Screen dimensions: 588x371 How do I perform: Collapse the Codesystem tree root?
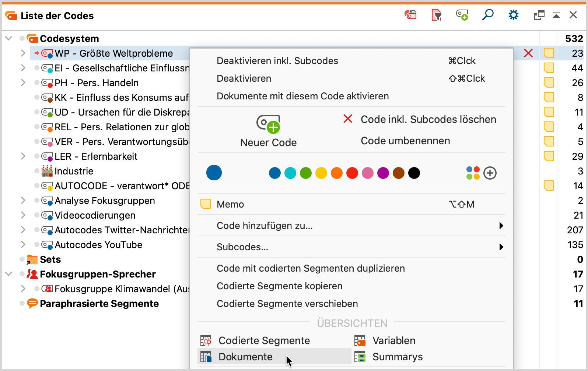coord(9,38)
